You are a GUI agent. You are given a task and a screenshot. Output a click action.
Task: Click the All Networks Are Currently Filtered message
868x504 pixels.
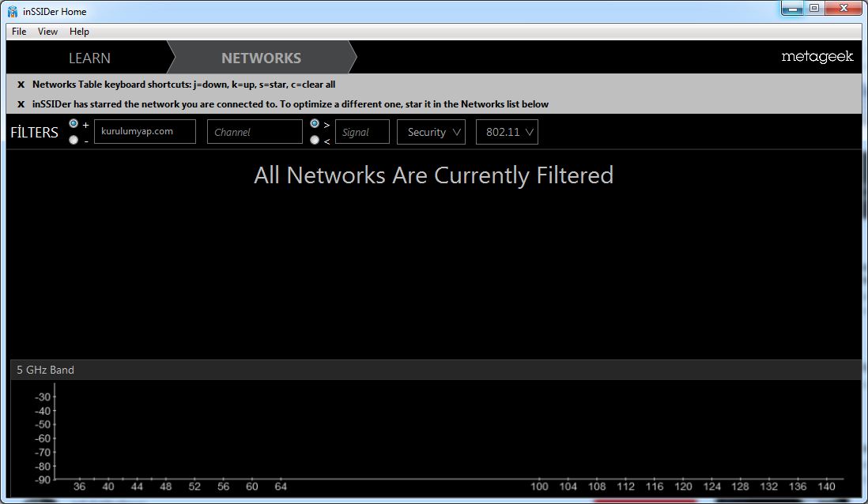[x=433, y=175]
